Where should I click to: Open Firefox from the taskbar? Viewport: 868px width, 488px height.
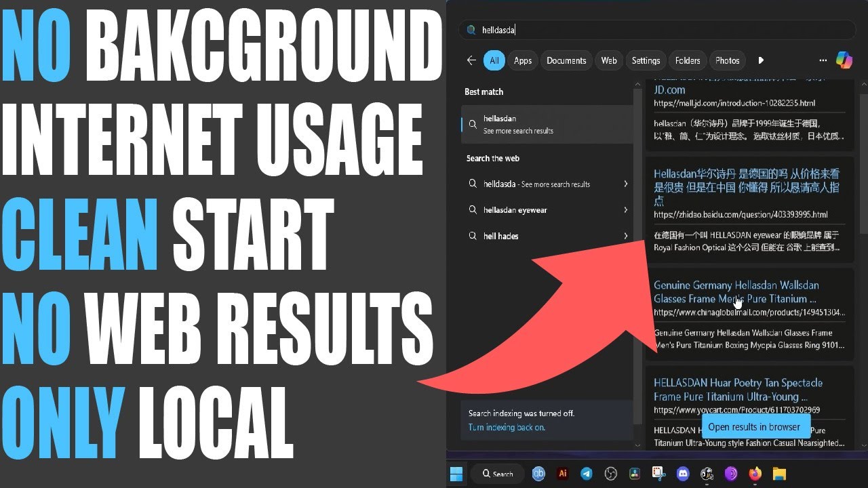pyautogui.click(x=755, y=474)
